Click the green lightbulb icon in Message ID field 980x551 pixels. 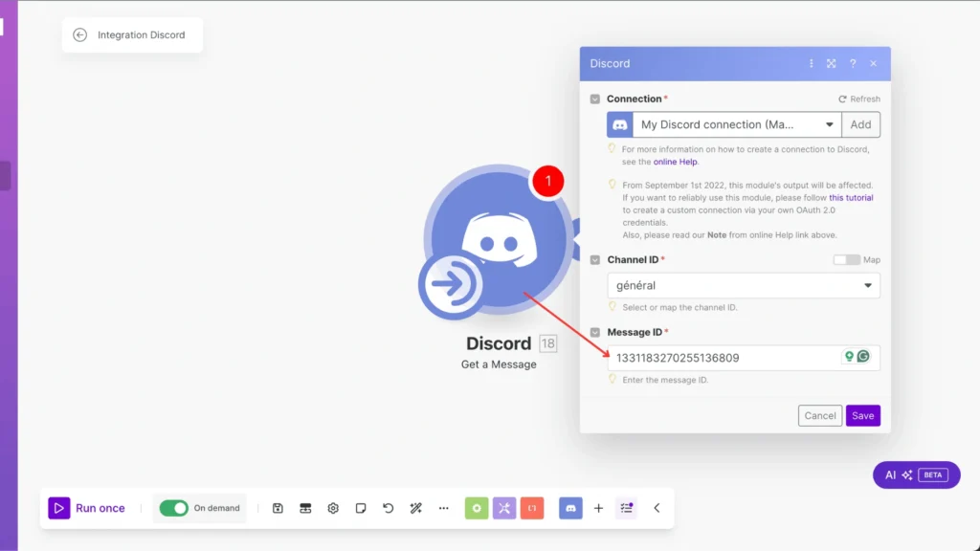(849, 356)
